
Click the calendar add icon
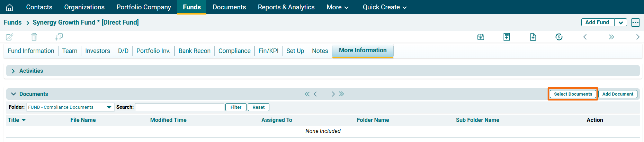(x=481, y=37)
